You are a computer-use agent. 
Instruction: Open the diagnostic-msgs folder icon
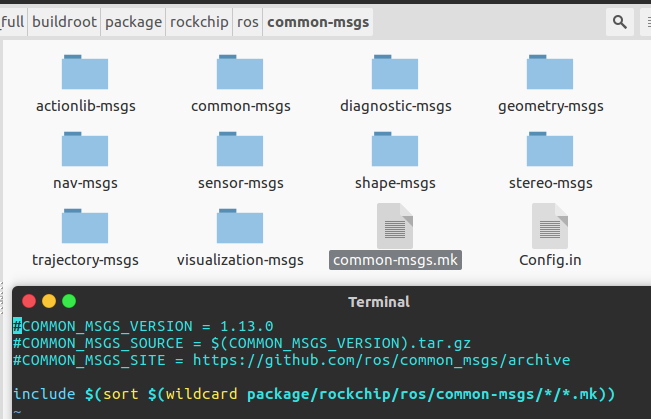coord(395,72)
